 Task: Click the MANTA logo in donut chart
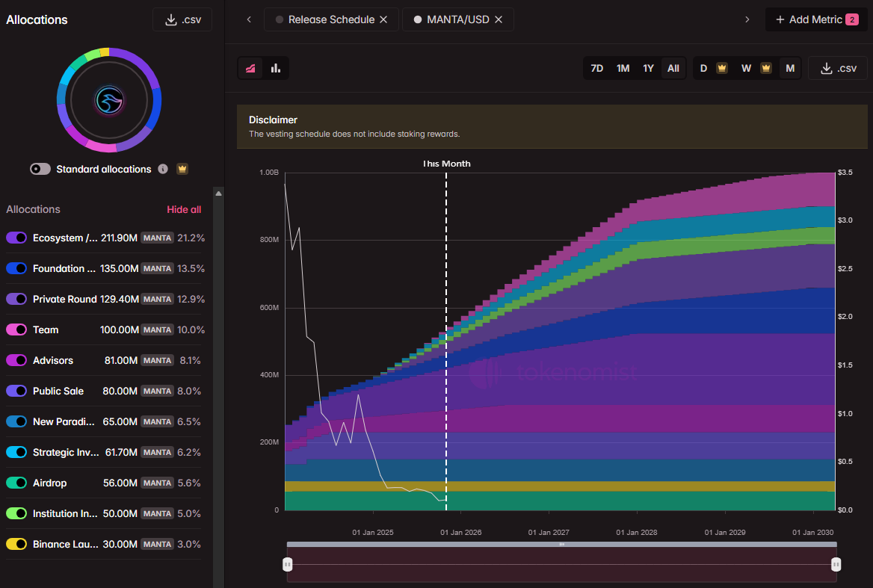click(x=109, y=99)
